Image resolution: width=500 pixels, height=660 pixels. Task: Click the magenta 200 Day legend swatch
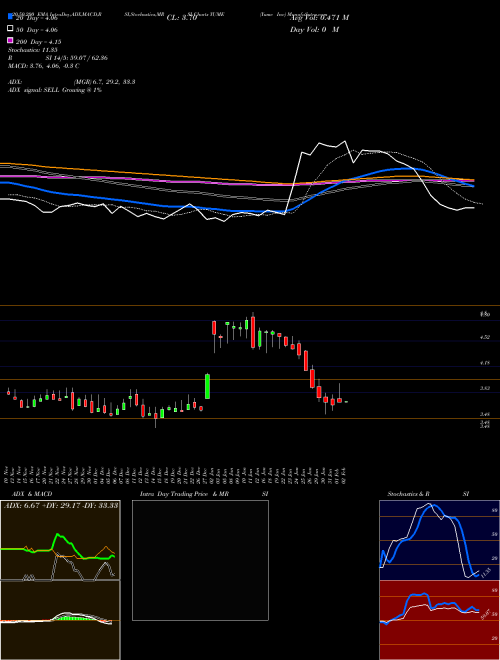[10, 40]
